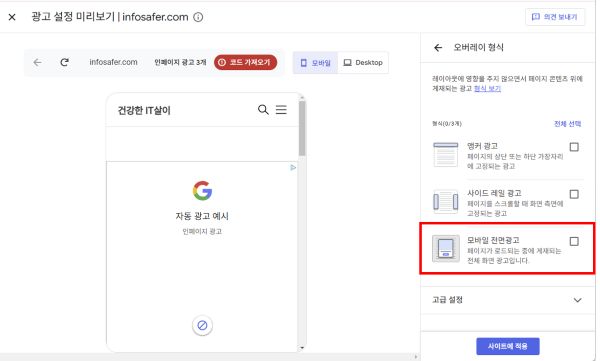Click the 형식(0/3개) count label
Image resolution: width=600 pixels, height=361 pixels.
[447, 124]
